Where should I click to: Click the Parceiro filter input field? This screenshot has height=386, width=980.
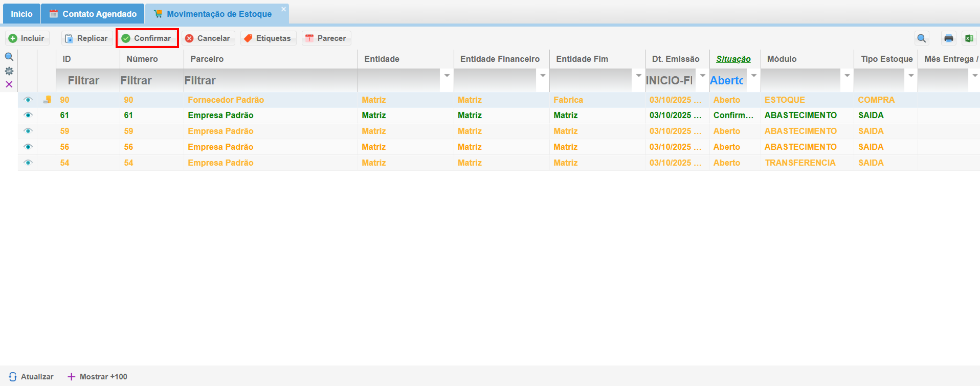click(x=270, y=81)
